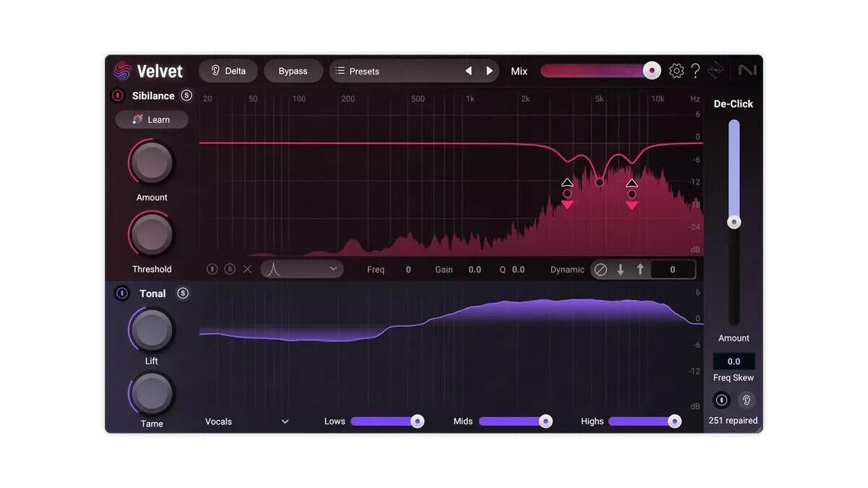Go to the next preset

point(490,71)
